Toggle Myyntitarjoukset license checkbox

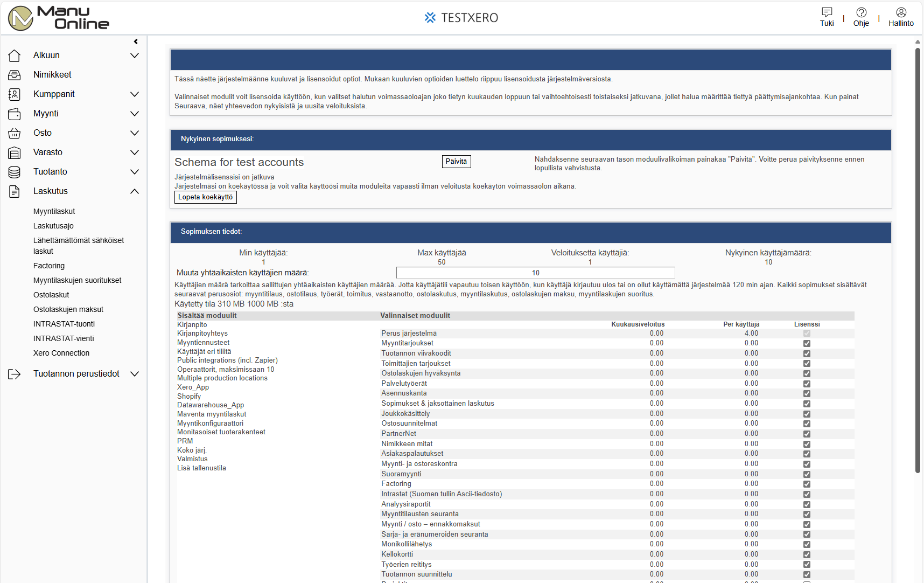coord(807,343)
